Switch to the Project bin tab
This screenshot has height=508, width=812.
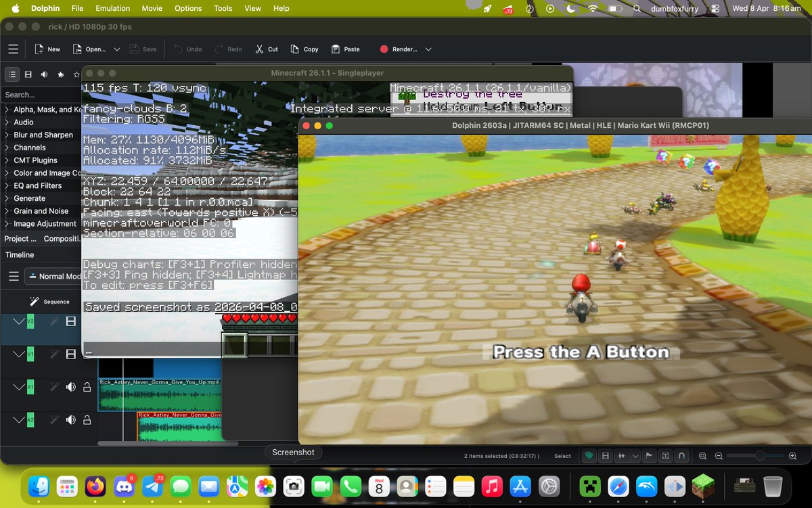point(21,239)
